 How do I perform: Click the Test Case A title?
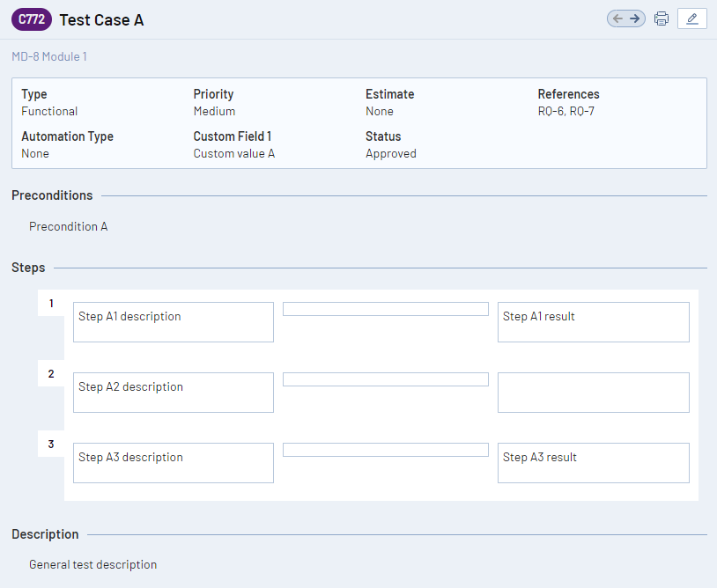point(101,19)
